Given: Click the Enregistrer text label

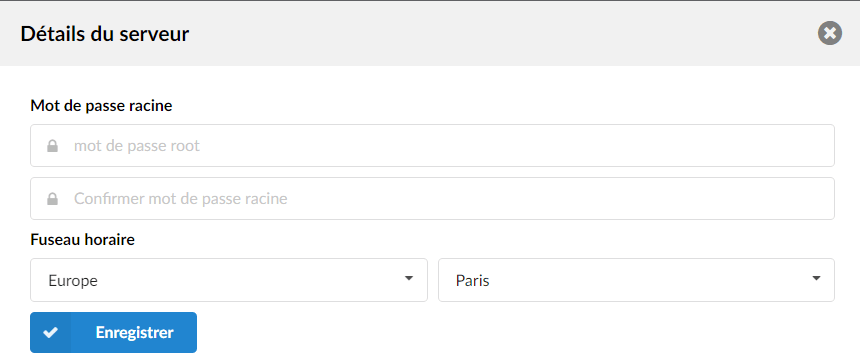Looking at the screenshot, I should [x=134, y=332].
